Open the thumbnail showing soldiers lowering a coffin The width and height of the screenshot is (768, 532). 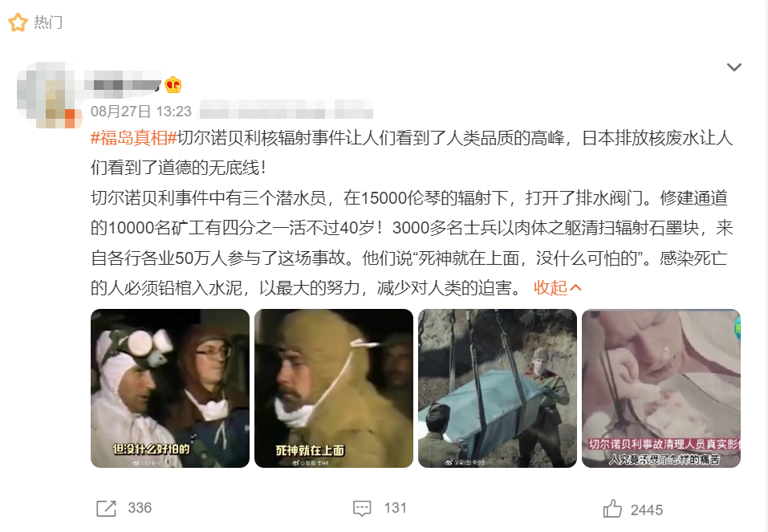click(497, 388)
